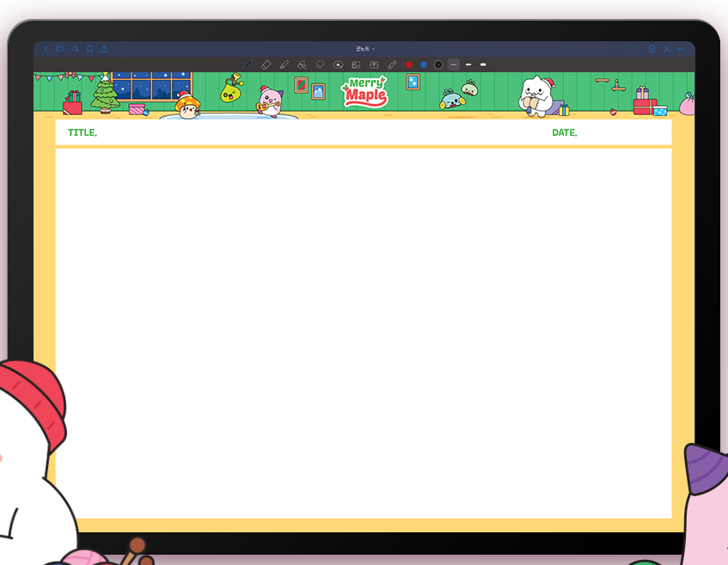The width and height of the screenshot is (728, 565).
Task: Open the page thumbnails sidebar icon
Action: point(61,49)
